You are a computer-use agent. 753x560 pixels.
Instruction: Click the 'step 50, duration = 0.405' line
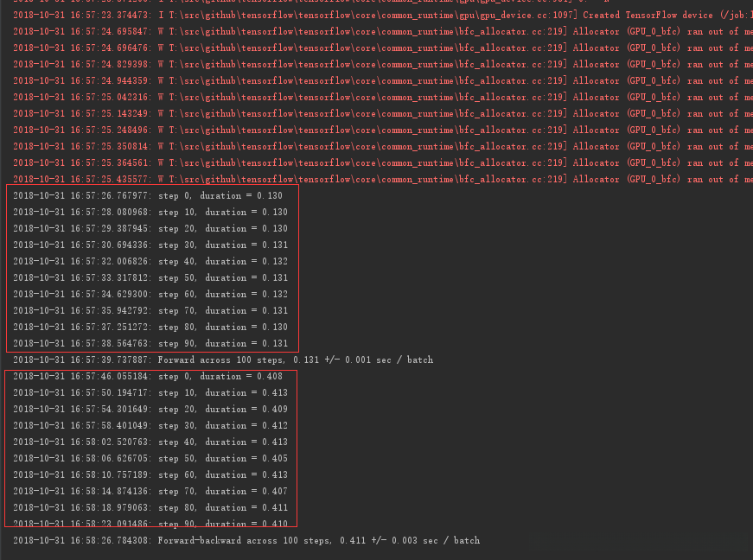(x=150, y=459)
